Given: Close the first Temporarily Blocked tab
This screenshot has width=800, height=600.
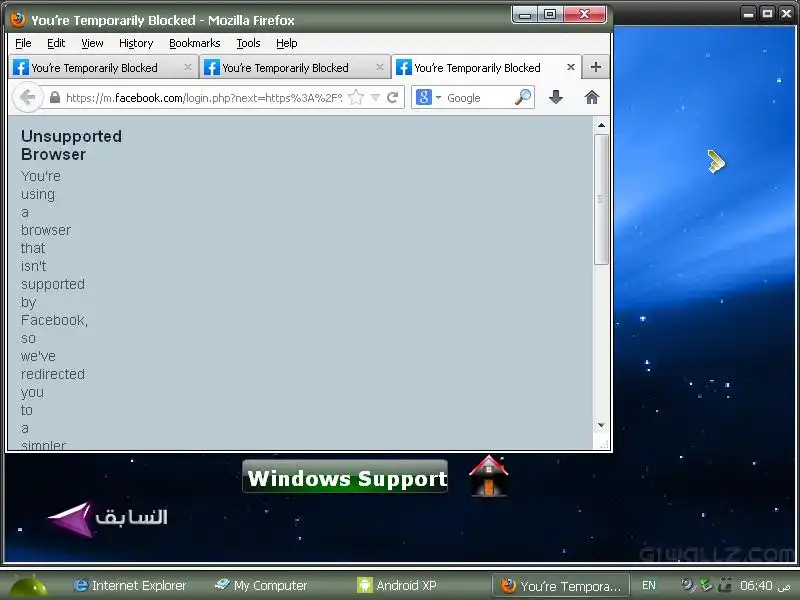Looking at the screenshot, I should click(188, 67).
